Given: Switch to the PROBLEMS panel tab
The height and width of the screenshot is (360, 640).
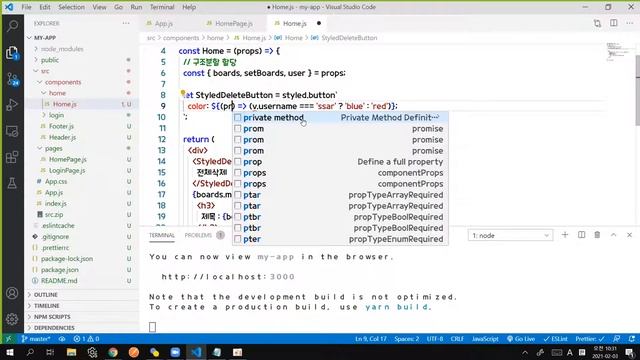Looking at the screenshot, I should [198, 235].
